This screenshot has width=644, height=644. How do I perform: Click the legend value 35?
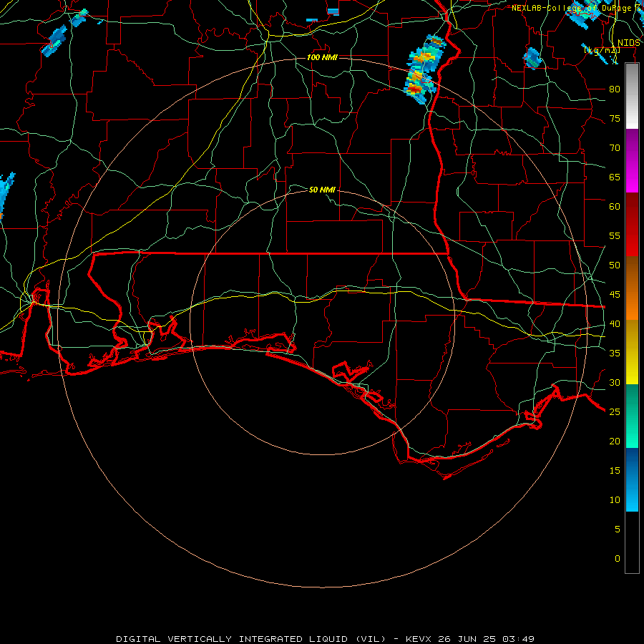click(615, 353)
